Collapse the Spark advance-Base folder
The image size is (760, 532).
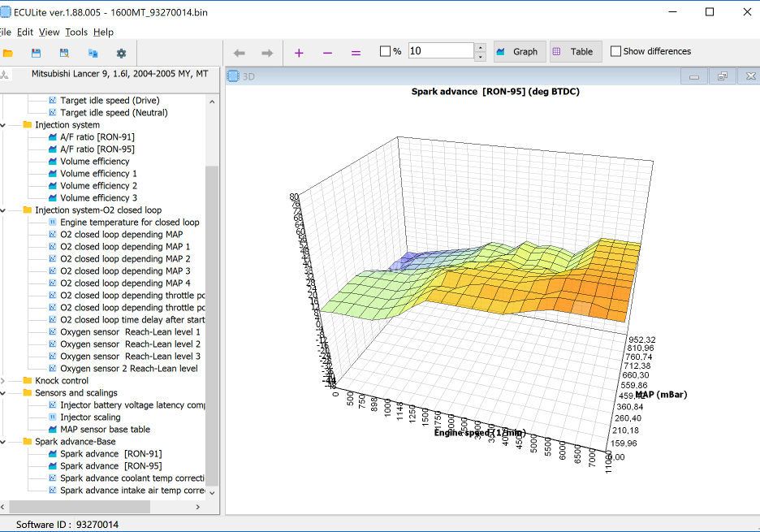pyautogui.click(x=3, y=442)
